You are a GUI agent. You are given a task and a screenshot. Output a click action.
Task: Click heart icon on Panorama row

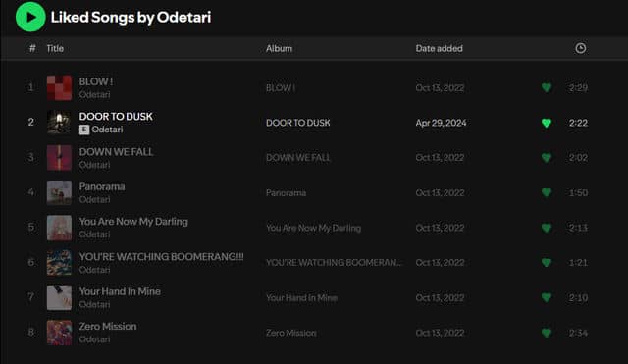pos(547,192)
